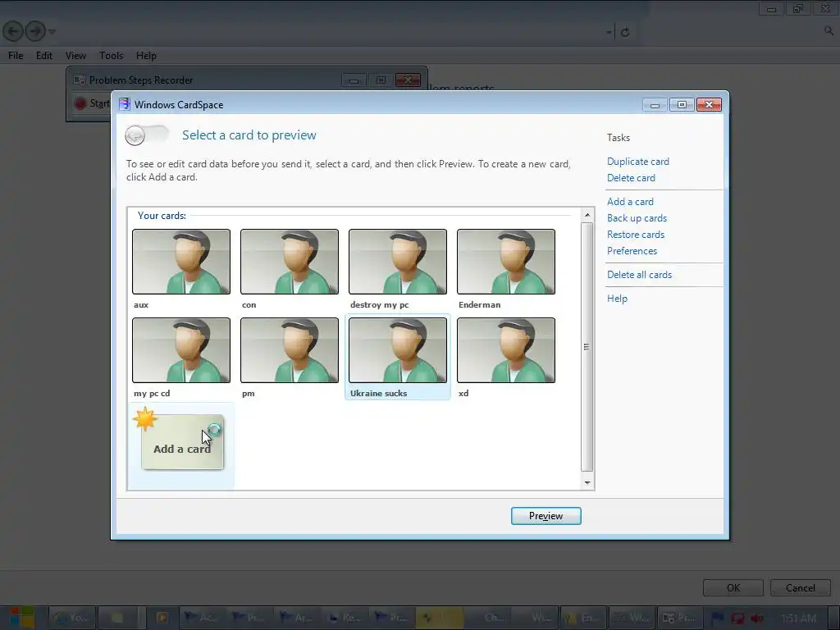
Task: Select the xd card thumbnail
Action: pos(505,350)
